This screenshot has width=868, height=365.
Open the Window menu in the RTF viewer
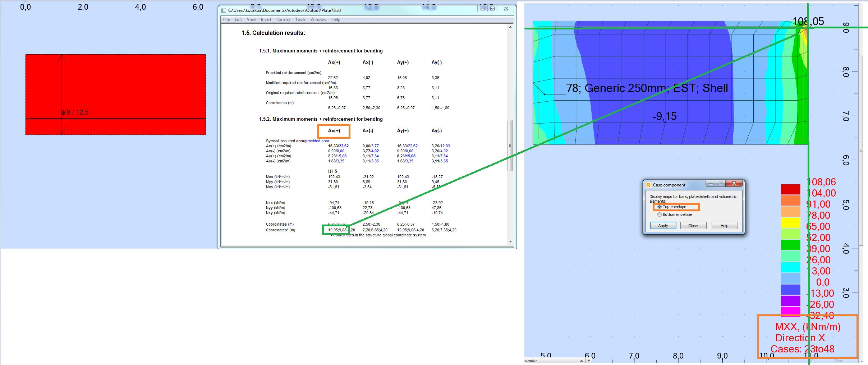pyautogui.click(x=318, y=19)
